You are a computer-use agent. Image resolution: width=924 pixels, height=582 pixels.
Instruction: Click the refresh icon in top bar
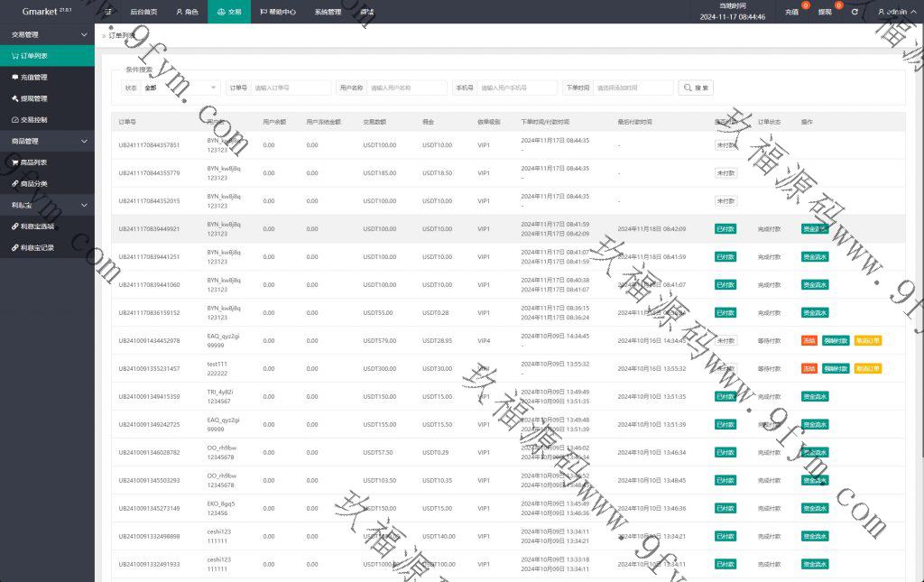855,12
